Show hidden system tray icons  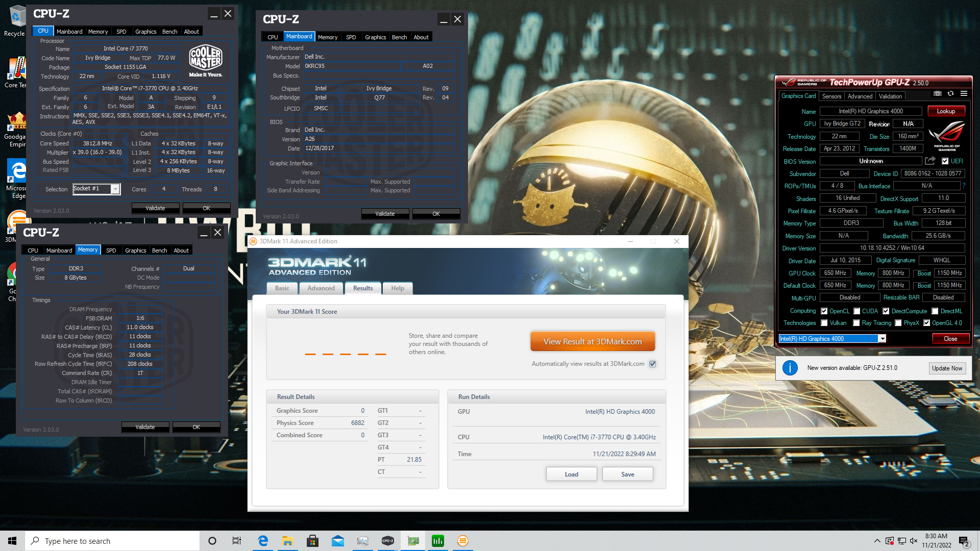(877, 541)
